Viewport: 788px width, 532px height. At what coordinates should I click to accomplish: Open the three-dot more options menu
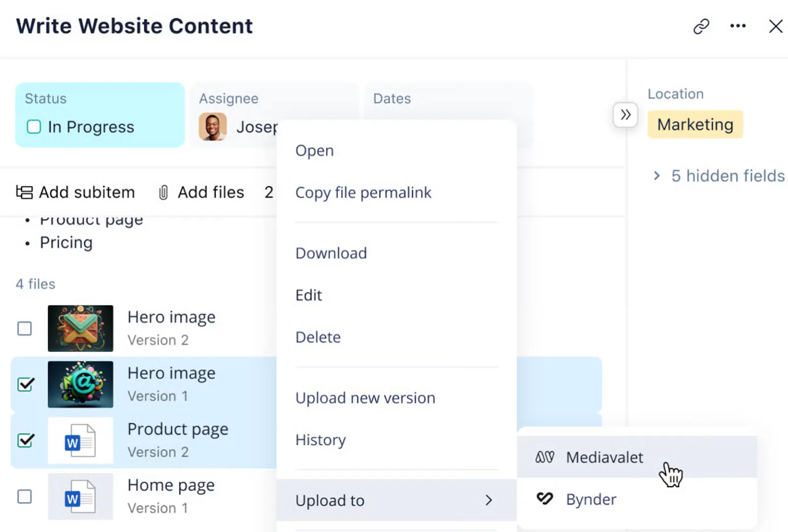click(x=738, y=26)
